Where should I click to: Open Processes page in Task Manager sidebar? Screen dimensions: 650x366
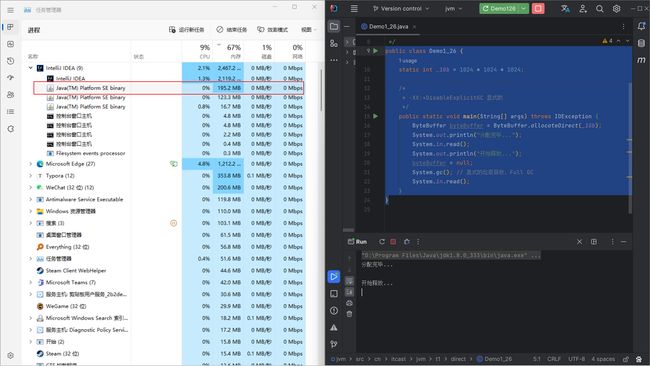10,27
